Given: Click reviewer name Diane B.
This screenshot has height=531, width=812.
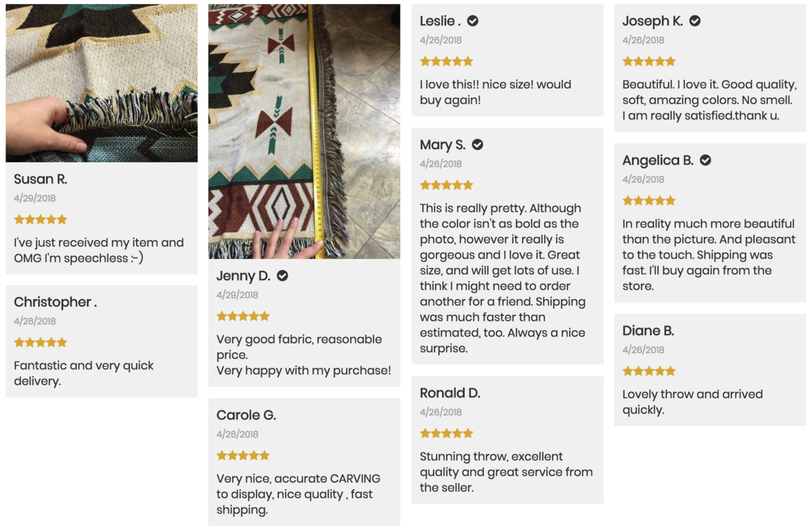Looking at the screenshot, I should click(x=648, y=331).
